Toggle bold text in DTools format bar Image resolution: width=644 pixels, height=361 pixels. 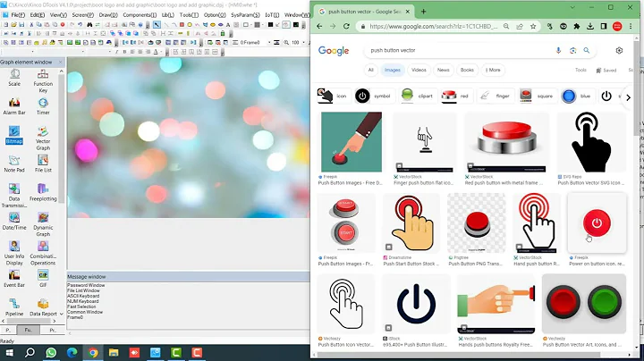124,52
